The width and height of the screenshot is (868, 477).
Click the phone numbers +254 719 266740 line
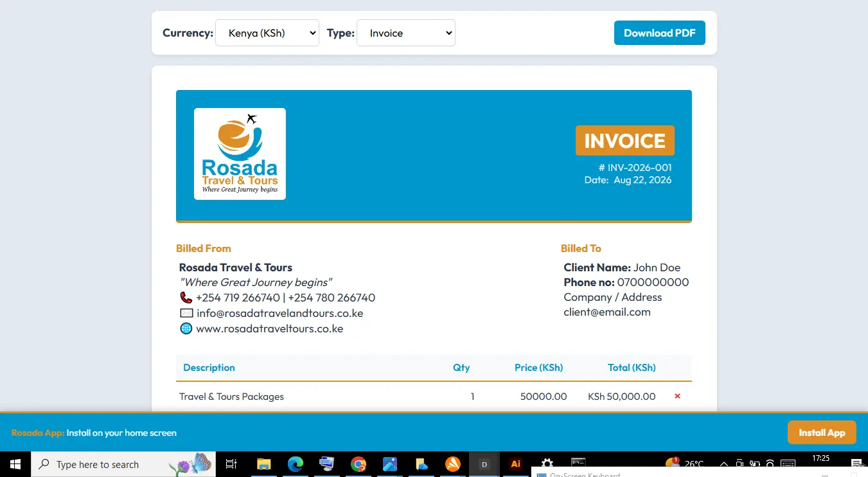tap(285, 298)
